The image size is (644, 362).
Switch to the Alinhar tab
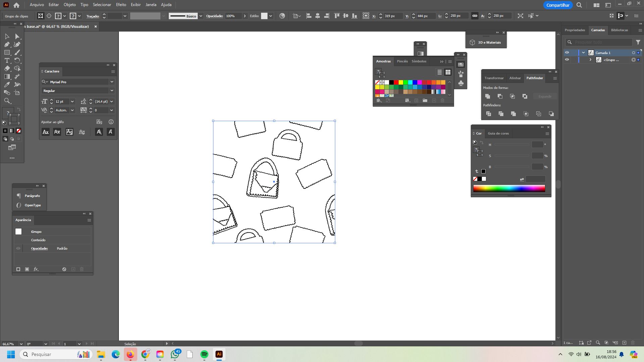[515, 78]
